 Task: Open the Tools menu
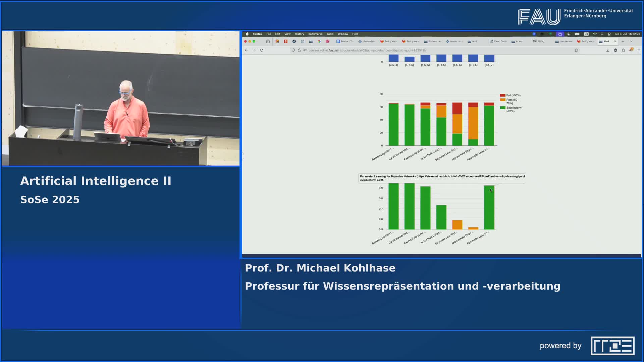tap(330, 34)
